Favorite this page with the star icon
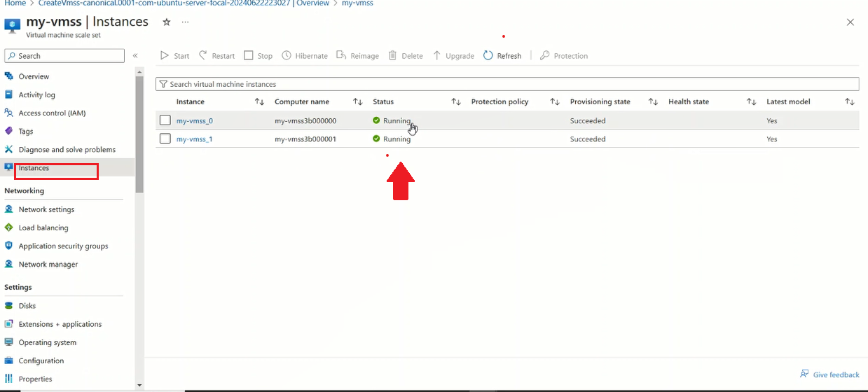Image resolution: width=868 pixels, height=392 pixels. pos(167,22)
